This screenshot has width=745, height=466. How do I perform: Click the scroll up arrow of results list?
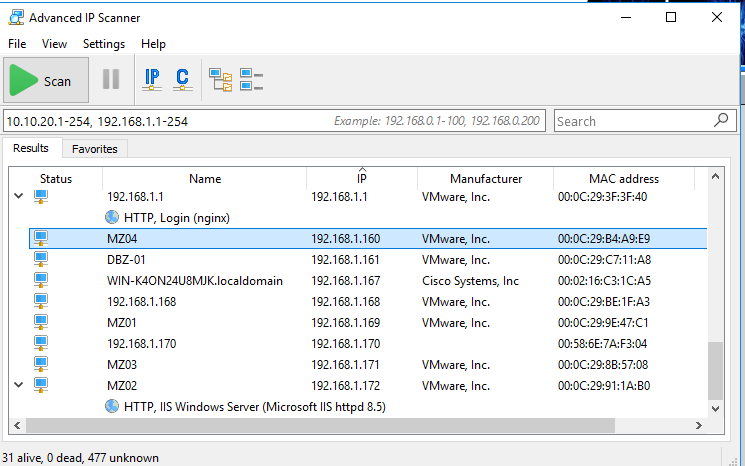pyautogui.click(x=716, y=177)
